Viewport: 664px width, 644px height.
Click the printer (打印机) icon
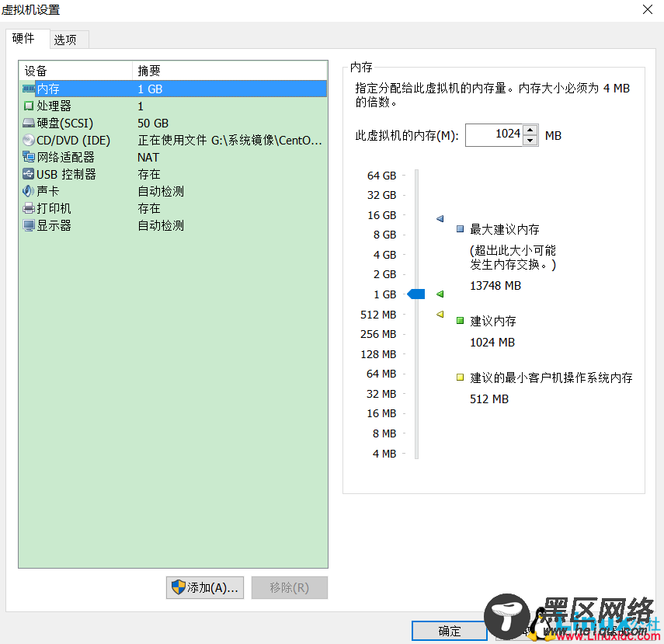pos(29,208)
